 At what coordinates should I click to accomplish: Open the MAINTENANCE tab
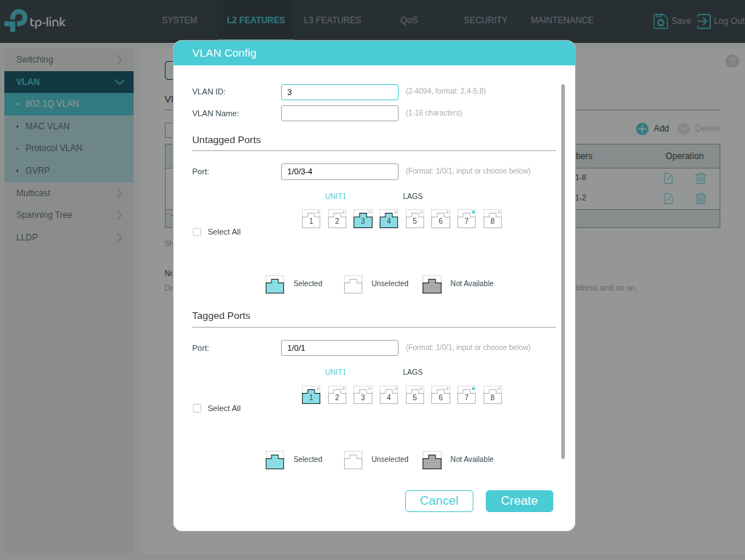tap(561, 20)
